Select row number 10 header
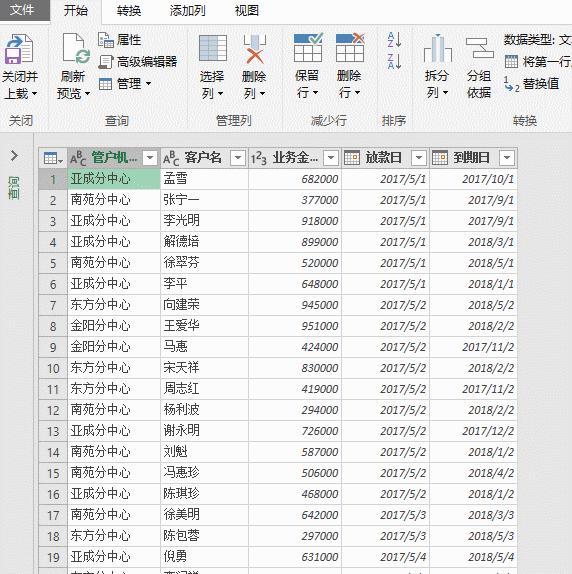This screenshot has height=574, width=572. tap(53, 368)
